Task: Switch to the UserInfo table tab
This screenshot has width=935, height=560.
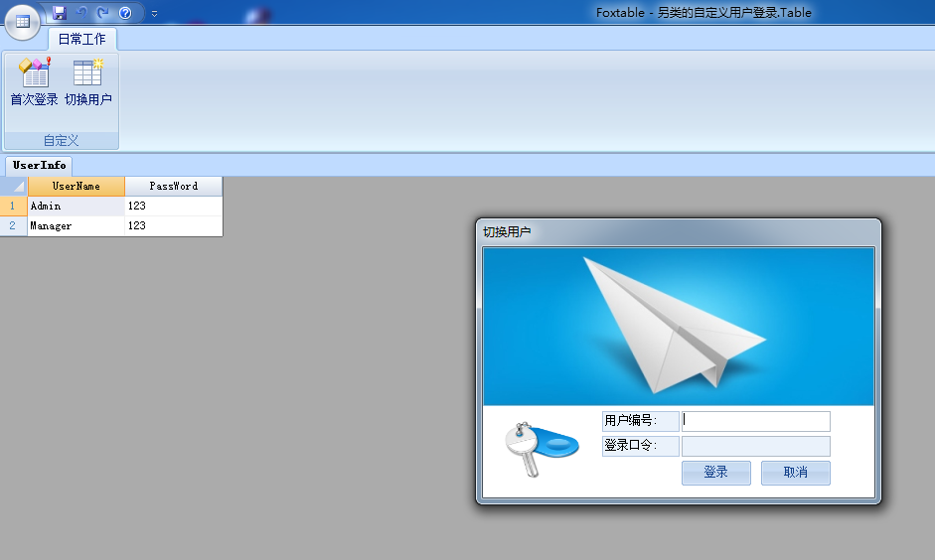Action: click(40, 166)
